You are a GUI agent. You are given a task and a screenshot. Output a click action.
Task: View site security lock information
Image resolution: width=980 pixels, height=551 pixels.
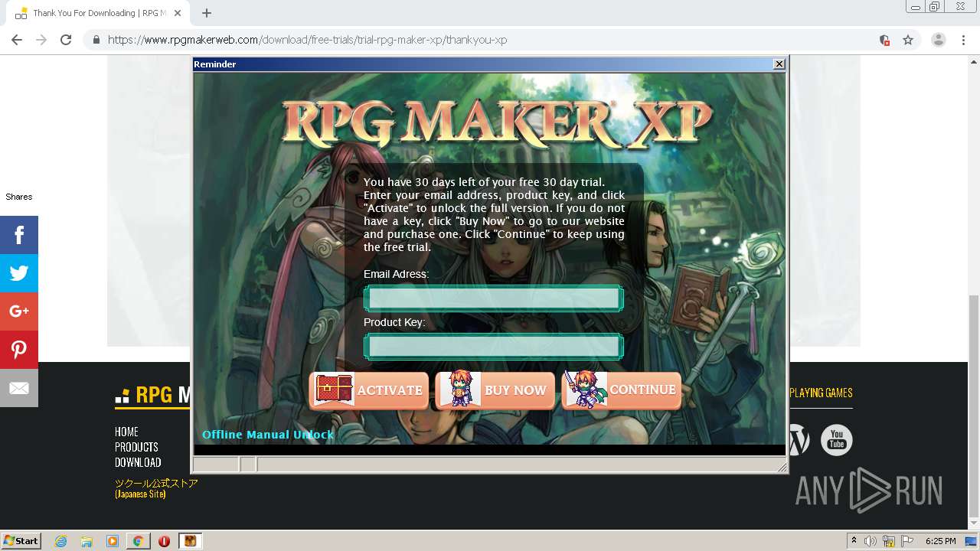click(96, 40)
